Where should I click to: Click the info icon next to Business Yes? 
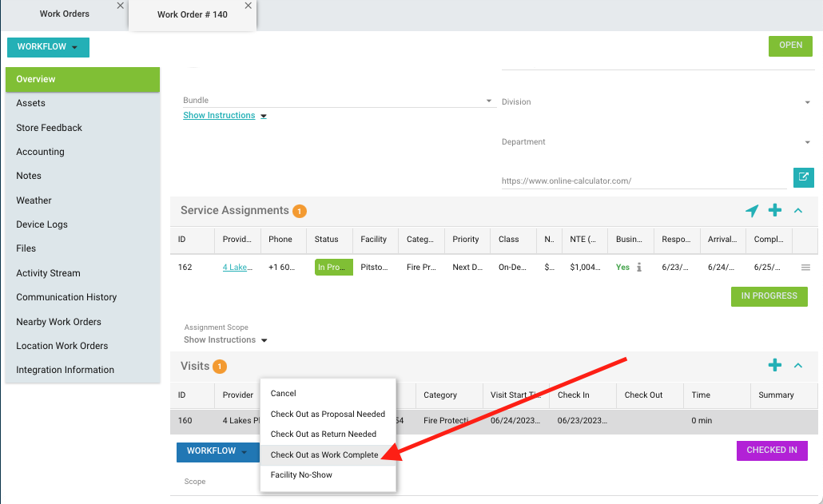click(638, 268)
